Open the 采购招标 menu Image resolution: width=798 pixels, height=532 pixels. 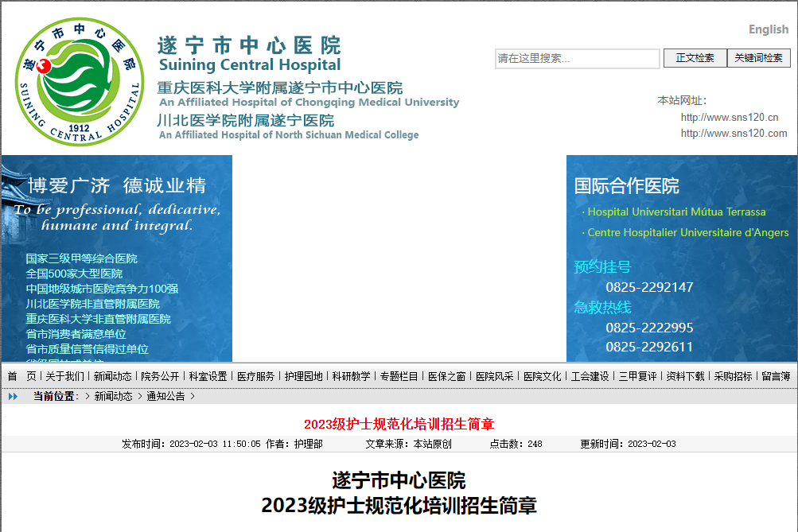[x=734, y=376]
